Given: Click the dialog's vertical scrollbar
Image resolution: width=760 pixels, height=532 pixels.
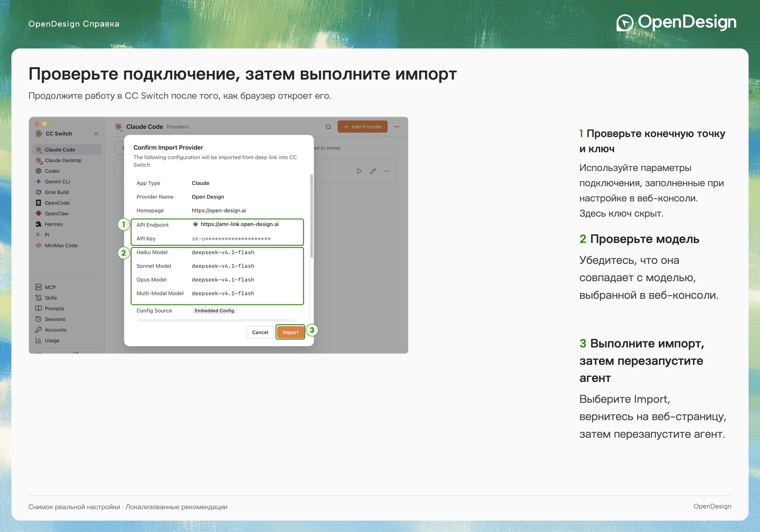Looking at the screenshot, I should click(311, 216).
